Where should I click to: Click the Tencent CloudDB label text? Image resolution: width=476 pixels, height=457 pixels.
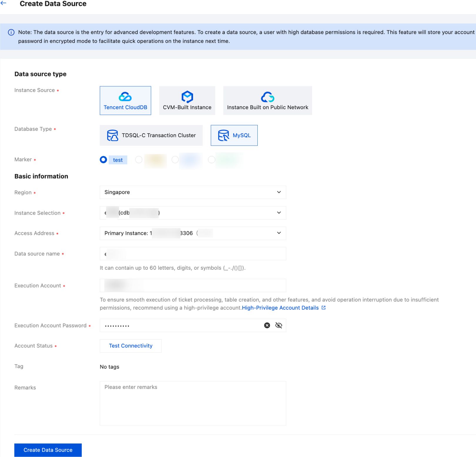tap(125, 107)
